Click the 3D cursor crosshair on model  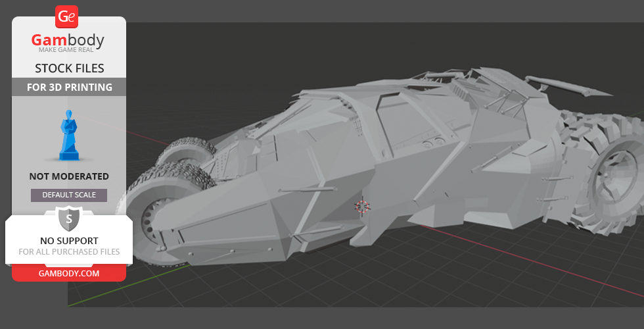[362, 207]
